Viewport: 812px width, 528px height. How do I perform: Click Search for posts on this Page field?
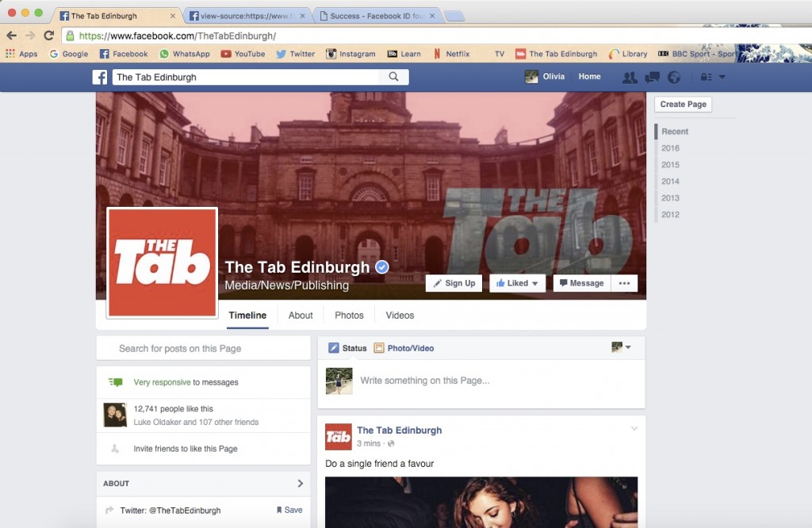[203, 348]
